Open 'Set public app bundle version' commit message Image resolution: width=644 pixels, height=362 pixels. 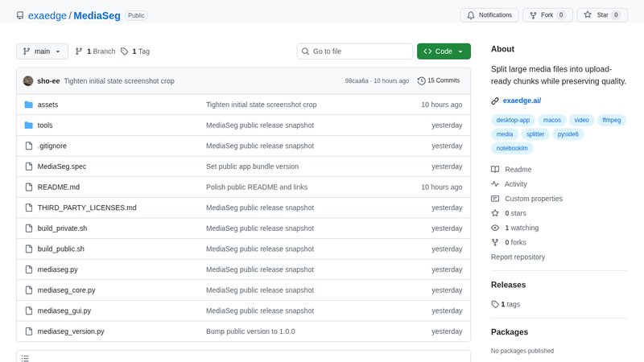[x=252, y=167]
